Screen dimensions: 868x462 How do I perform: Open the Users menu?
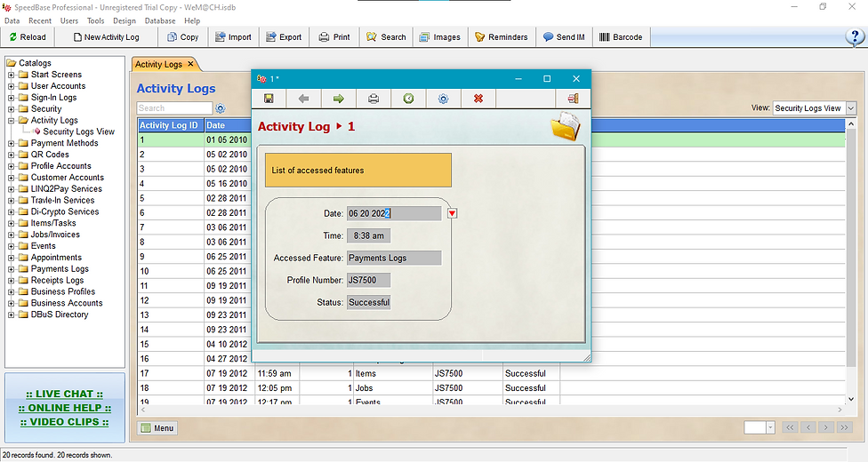[69, 20]
